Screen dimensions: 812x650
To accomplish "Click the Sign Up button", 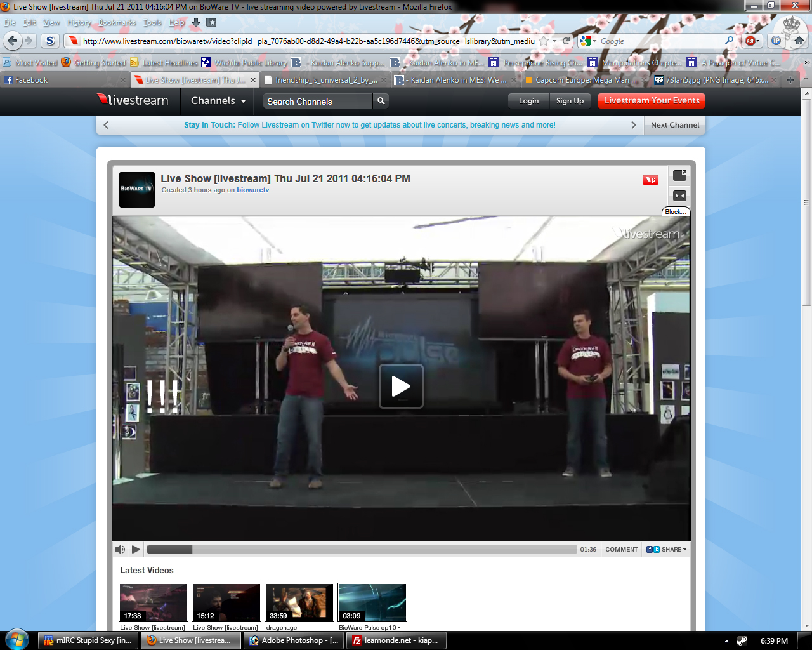I will 570,101.
